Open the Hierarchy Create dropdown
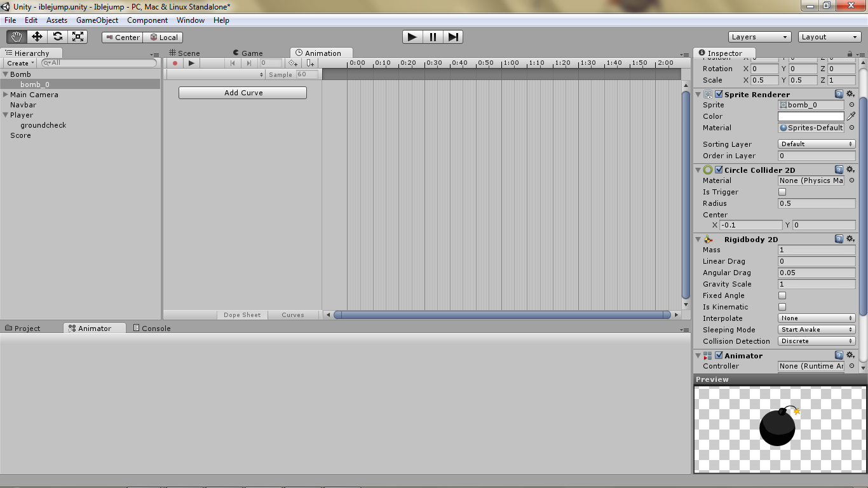The image size is (868, 488). [x=20, y=63]
